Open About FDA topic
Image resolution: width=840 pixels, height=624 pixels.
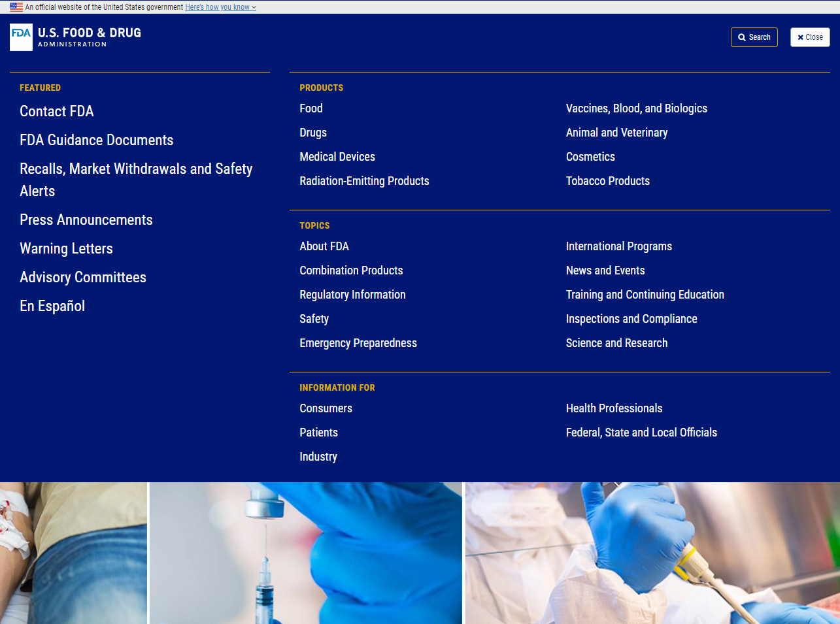click(324, 246)
